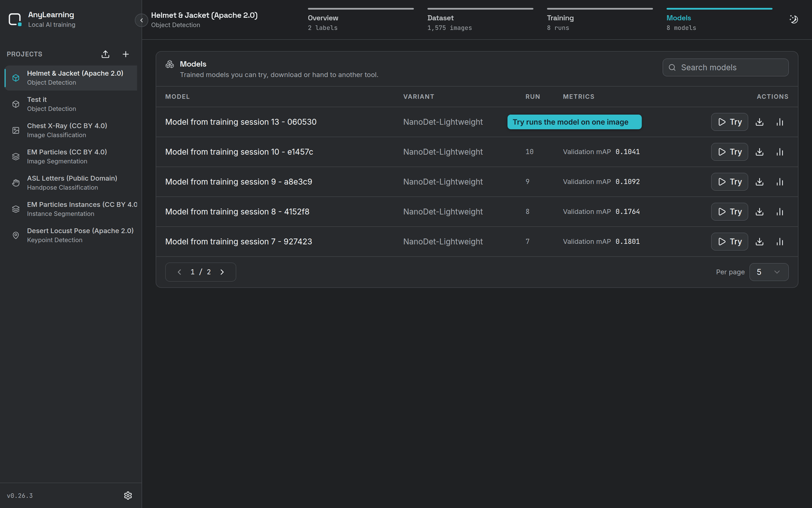Toggle the dark/light theme icon
Screen dimensions: 812x508
point(794,19)
